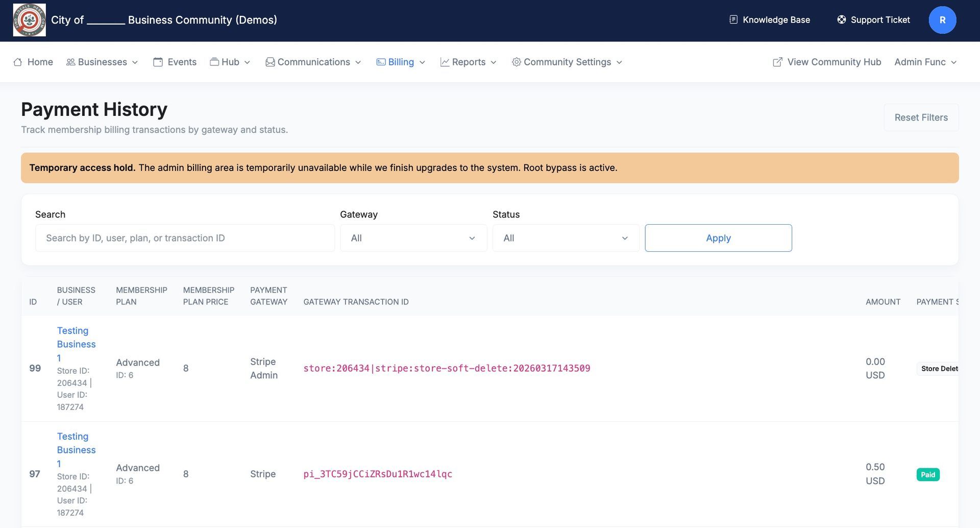Select the Reports menu item
This screenshot has height=528, width=980.
click(469, 62)
